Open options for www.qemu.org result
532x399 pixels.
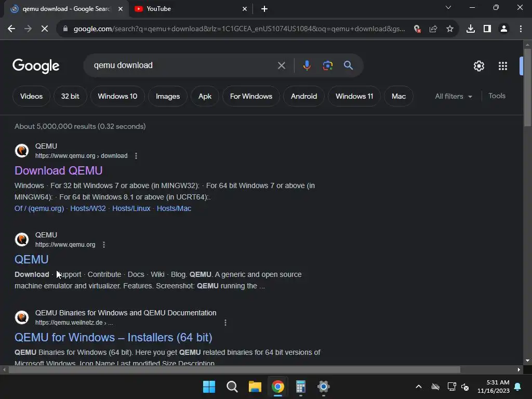point(104,245)
